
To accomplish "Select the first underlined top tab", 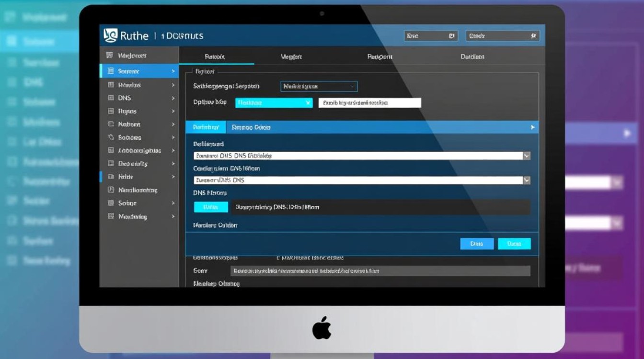I will pos(215,56).
